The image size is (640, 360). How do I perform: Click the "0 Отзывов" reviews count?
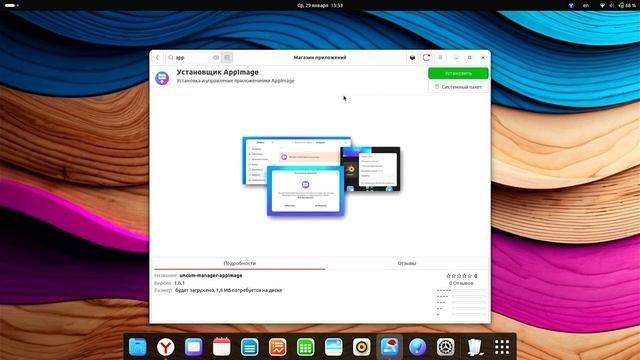461,283
